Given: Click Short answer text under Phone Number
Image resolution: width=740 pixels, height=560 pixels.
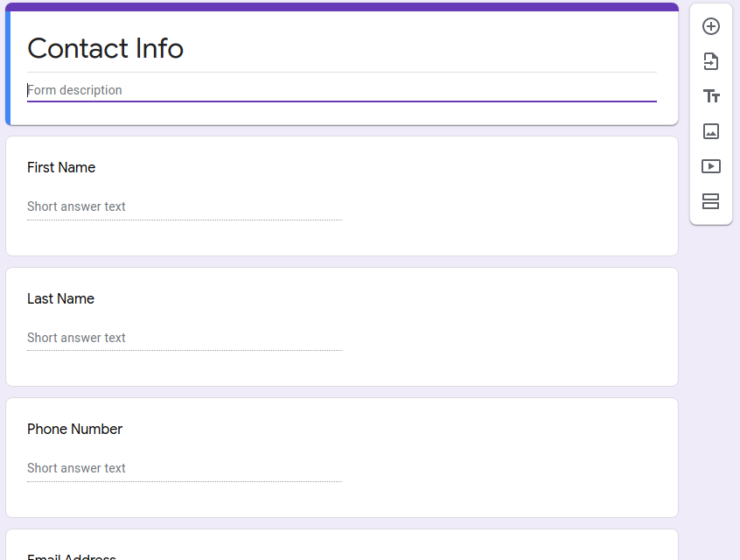Looking at the screenshot, I should 76,468.
